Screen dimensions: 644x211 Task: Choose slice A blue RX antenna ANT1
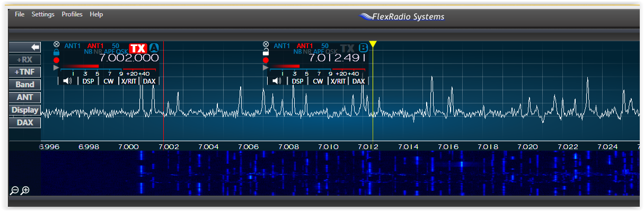73,46
